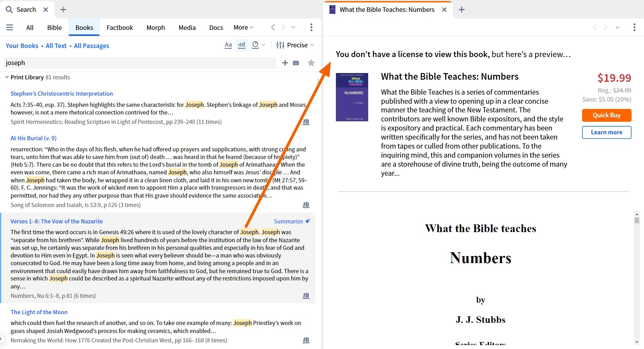The image size is (644, 349).
Task: Toggle the Match case (Aa) option
Action: point(228,45)
